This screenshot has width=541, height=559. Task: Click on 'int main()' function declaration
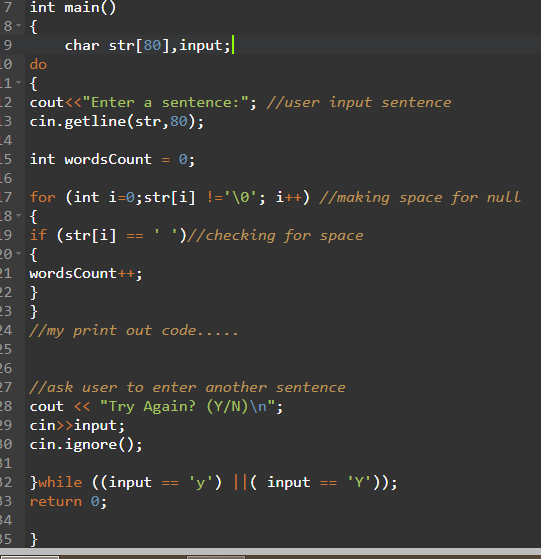(73, 7)
